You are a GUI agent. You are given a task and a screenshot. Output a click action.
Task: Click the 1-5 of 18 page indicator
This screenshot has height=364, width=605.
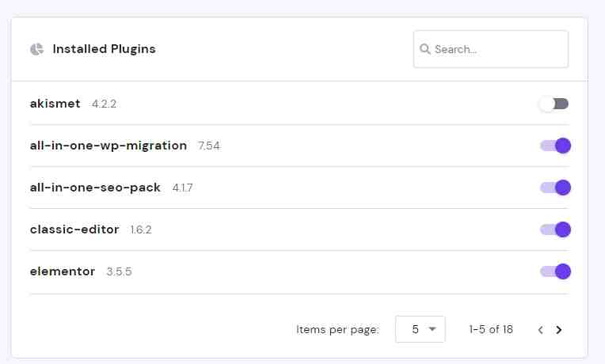coord(491,329)
